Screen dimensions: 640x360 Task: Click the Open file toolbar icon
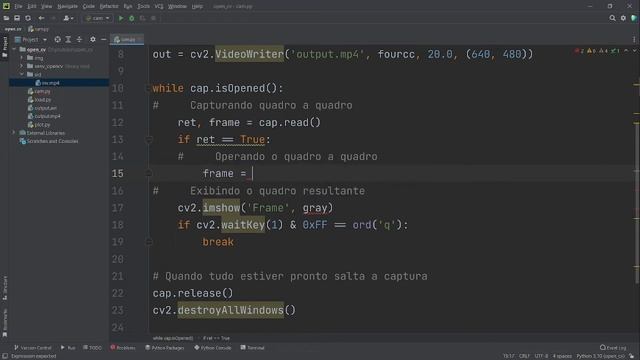[6, 18]
